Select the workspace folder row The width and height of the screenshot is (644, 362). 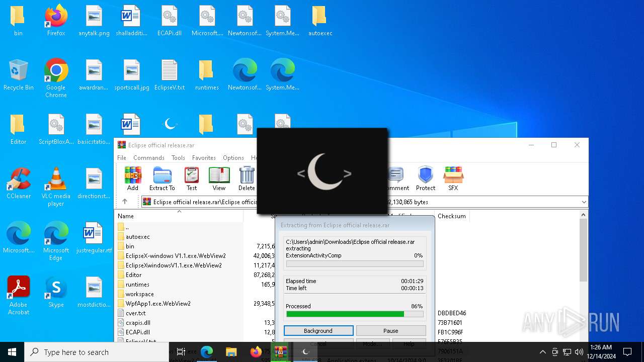click(139, 294)
